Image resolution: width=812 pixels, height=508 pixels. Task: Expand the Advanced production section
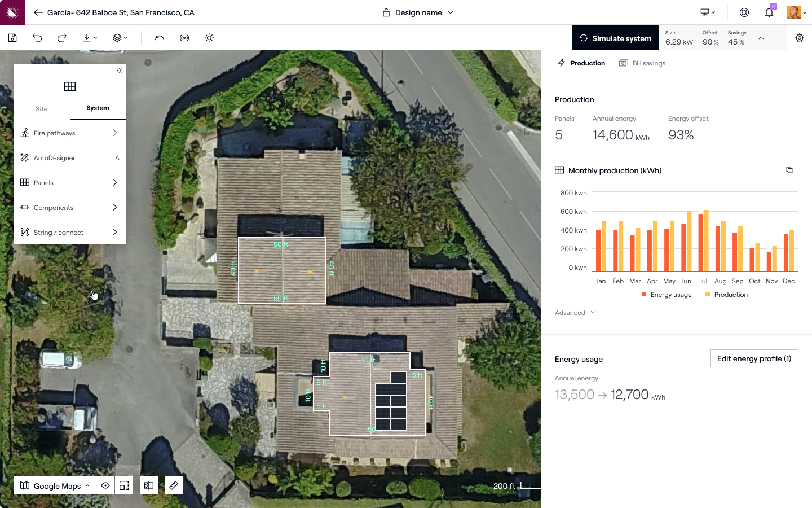click(575, 313)
